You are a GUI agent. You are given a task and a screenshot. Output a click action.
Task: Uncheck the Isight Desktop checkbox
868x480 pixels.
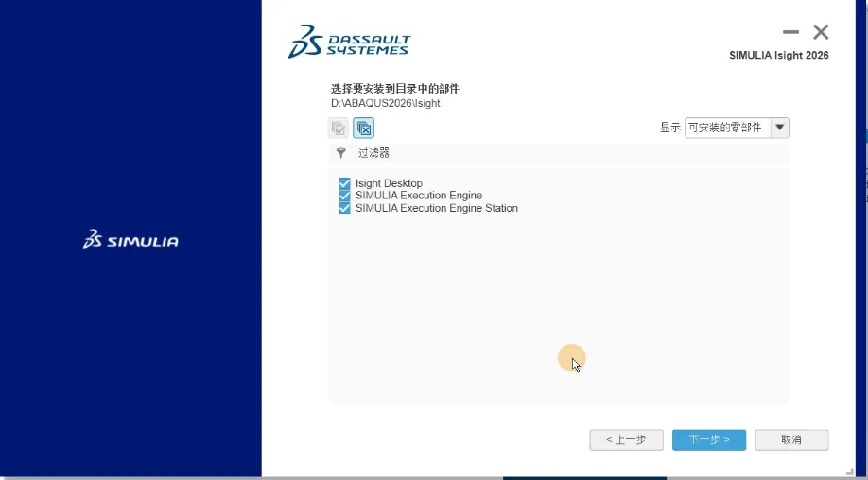(344, 183)
